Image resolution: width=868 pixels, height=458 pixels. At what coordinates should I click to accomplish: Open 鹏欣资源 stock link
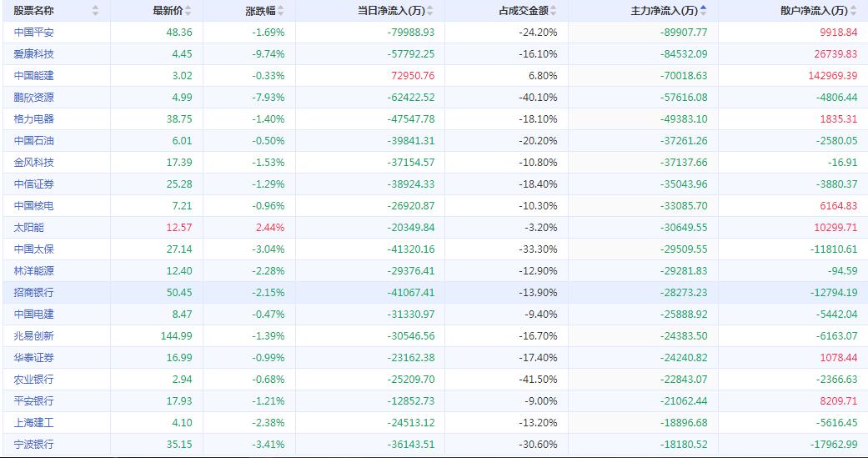pos(33,98)
